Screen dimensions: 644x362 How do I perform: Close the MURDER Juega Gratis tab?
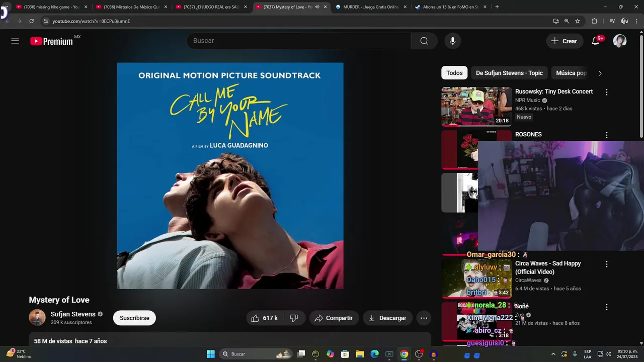pos(405,7)
